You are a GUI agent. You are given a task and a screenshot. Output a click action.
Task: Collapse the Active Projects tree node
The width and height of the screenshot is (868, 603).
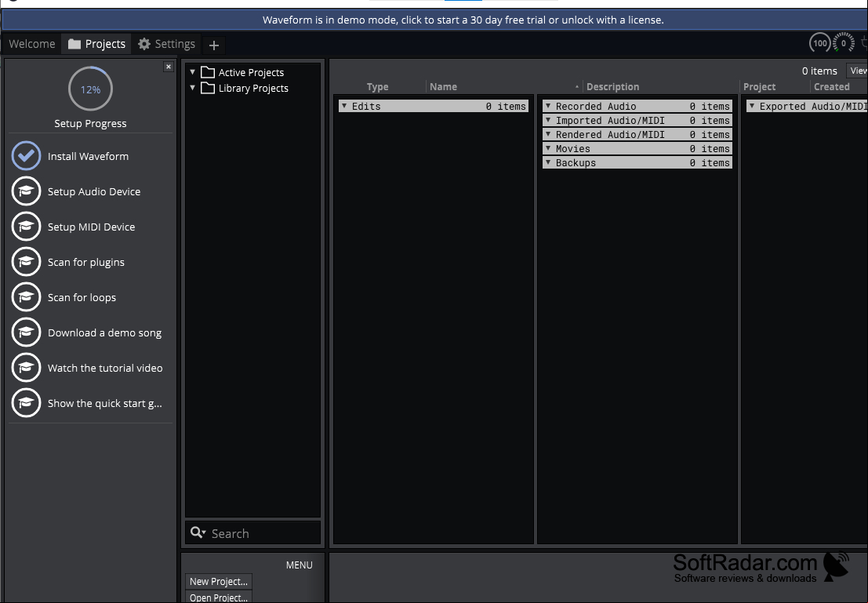pyautogui.click(x=193, y=72)
